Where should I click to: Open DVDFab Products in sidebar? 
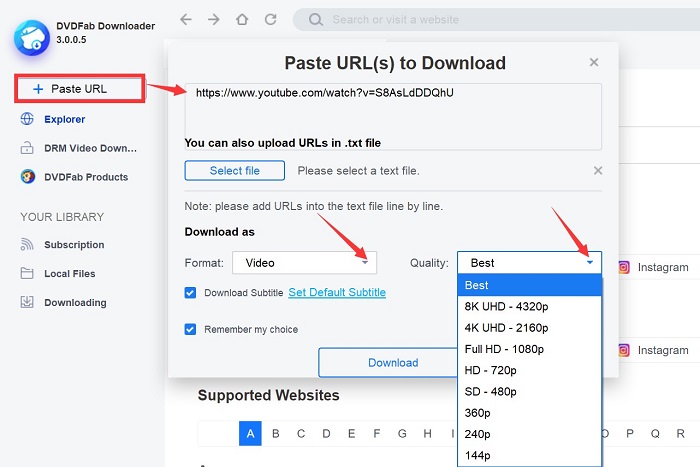pyautogui.click(x=86, y=177)
